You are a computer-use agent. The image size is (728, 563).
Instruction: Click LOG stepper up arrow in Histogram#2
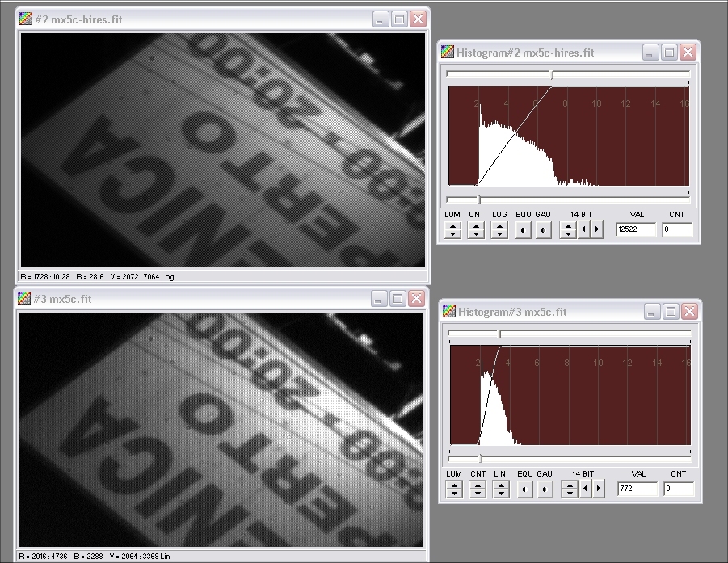click(499, 226)
